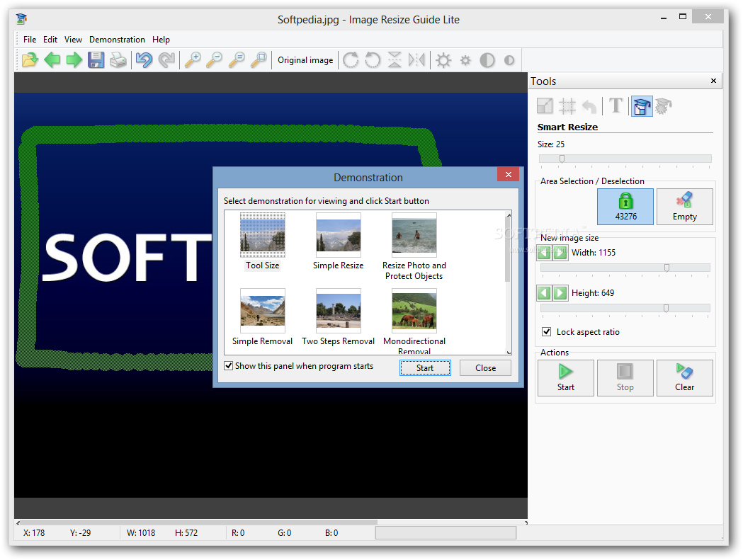Screen dimensions: 743x560
Task: Open the Edit menu
Action: tap(50, 40)
